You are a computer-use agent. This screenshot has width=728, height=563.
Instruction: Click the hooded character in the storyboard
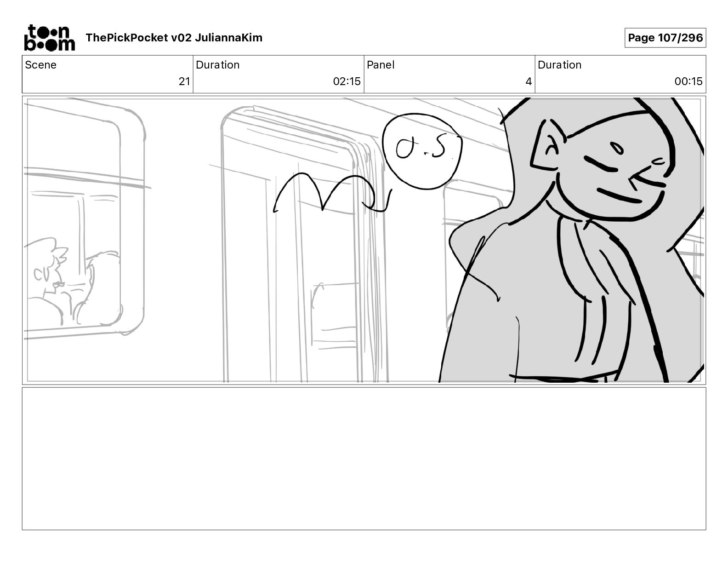[x=573, y=240]
